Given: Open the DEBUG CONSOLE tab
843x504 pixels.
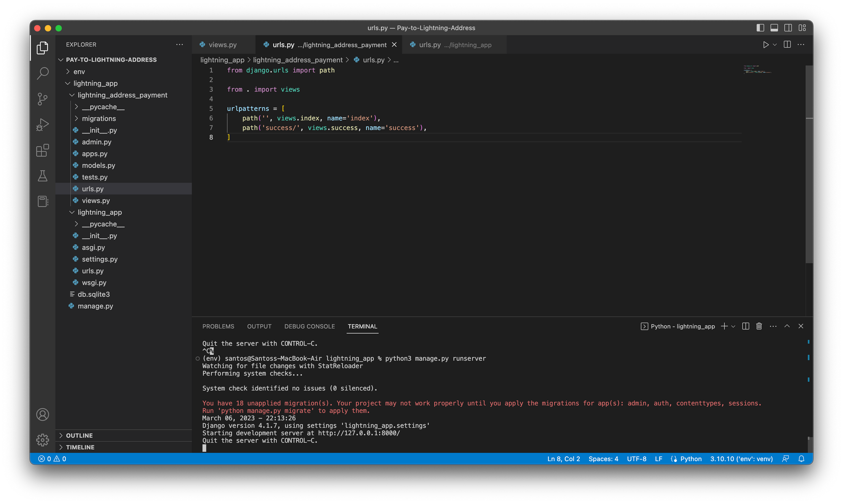Looking at the screenshot, I should tap(309, 326).
